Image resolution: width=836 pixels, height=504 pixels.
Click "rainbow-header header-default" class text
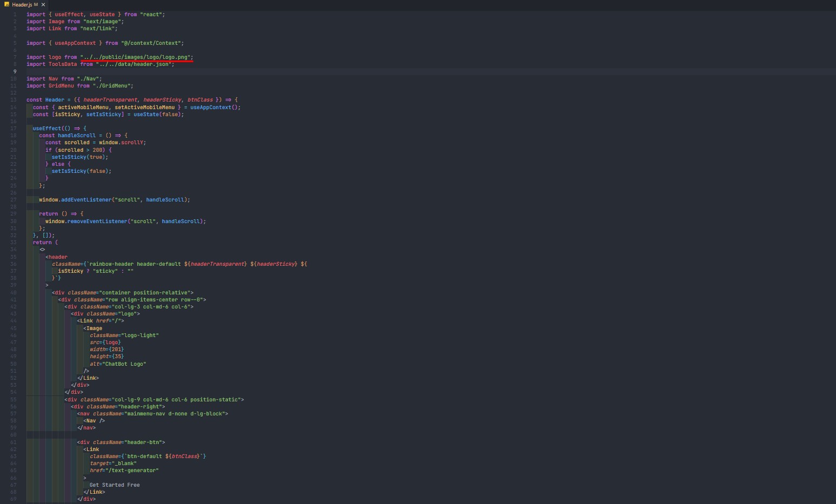click(x=135, y=264)
